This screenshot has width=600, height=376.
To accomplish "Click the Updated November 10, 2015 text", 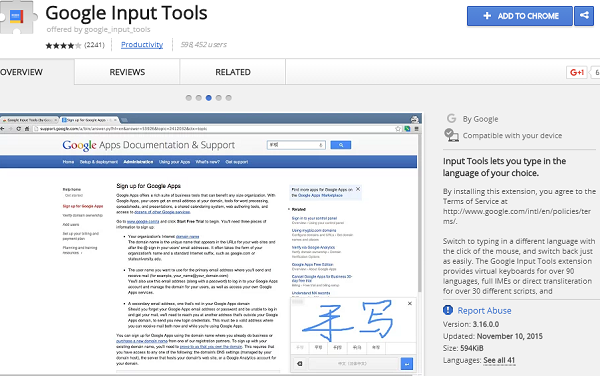I will click(493, 337).
